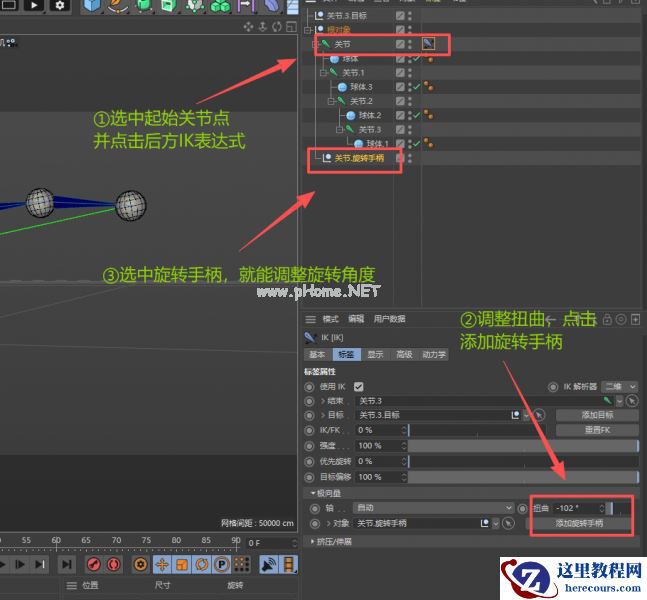The width and height of the screenshot is (647, 600).
Task: Click the MoGraph Cloner icon with green cubes
Action: click(x=220, y=6)
